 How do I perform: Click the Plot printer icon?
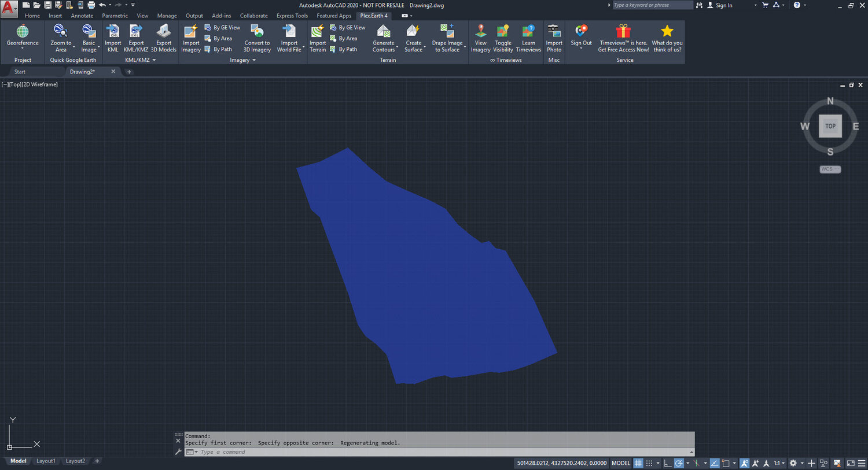coord(91,5)
